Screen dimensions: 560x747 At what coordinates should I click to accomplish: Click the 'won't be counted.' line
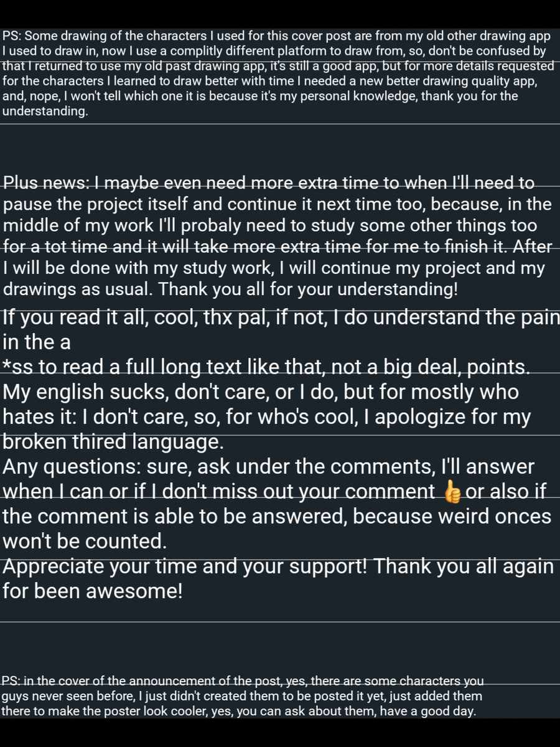(85, 542)
